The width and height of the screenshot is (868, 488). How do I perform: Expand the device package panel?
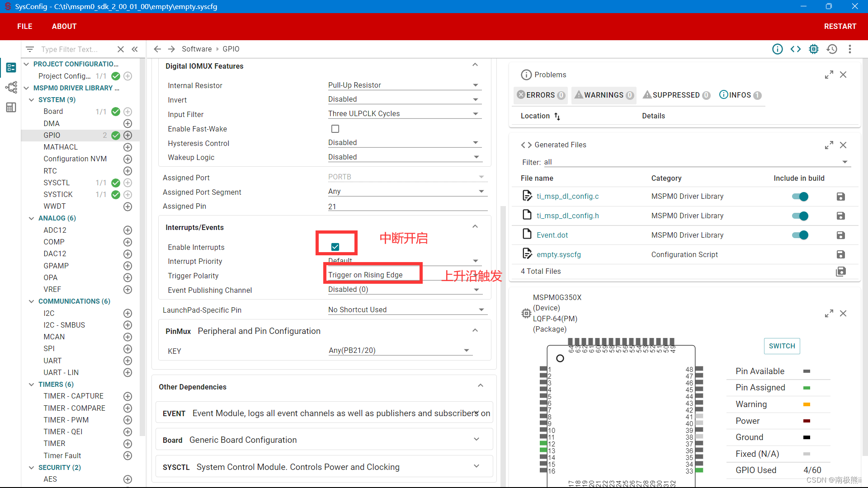(x=829, y=313)
